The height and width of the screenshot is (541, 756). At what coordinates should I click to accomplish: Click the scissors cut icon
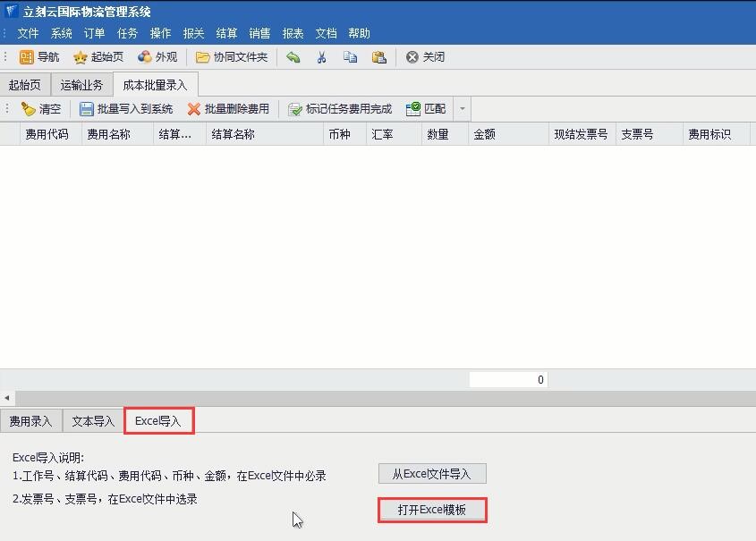coord(321,57)
